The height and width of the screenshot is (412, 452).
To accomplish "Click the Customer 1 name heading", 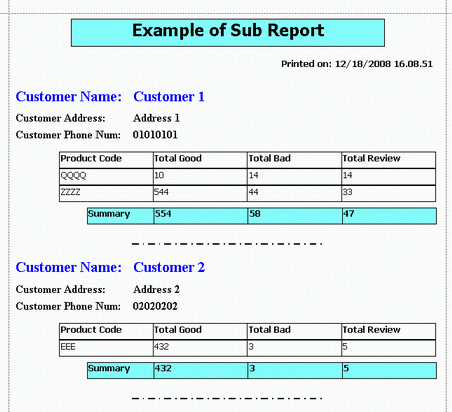I will [169, 97].
